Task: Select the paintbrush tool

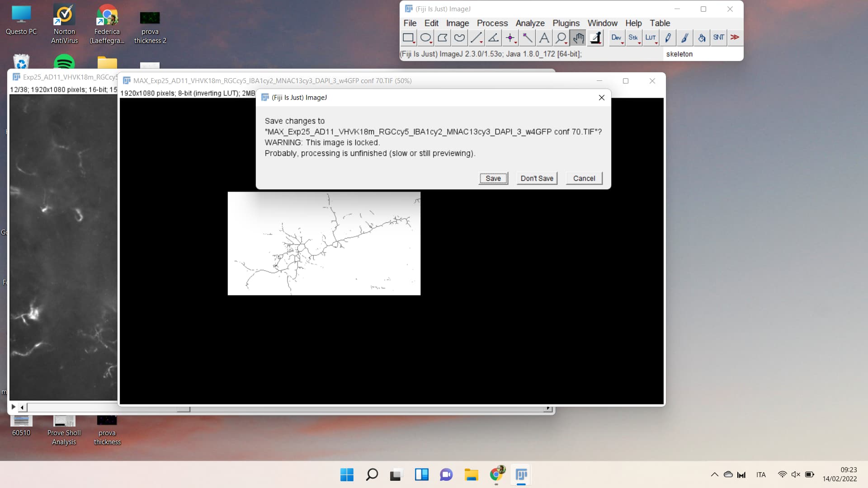Action: click(x=684, y=38)
